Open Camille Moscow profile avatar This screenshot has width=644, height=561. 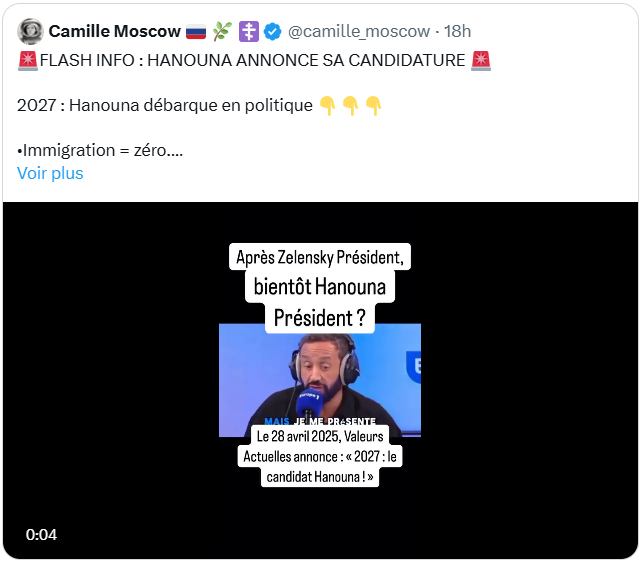[30, 31]
